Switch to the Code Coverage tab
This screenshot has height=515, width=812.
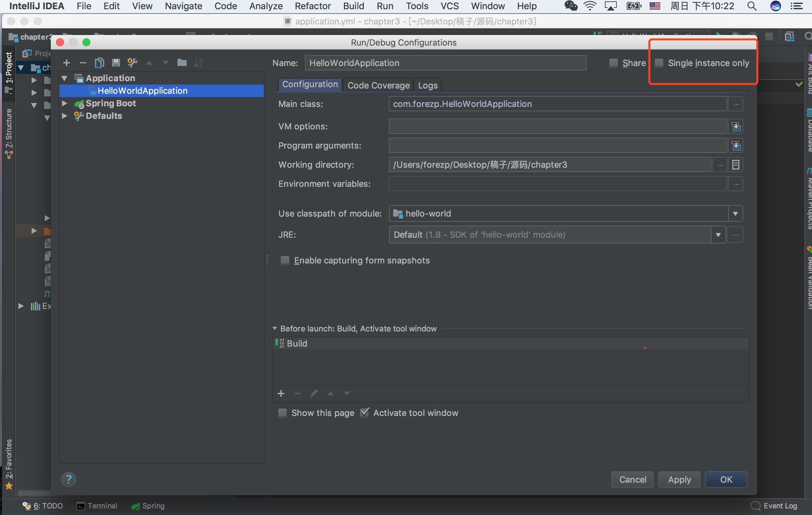(x=378, y=86)
